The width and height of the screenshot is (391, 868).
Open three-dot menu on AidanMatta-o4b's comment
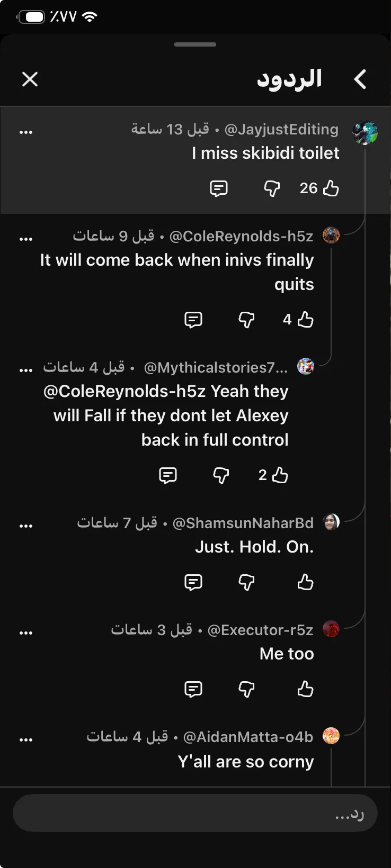click(x=26, y=740)
